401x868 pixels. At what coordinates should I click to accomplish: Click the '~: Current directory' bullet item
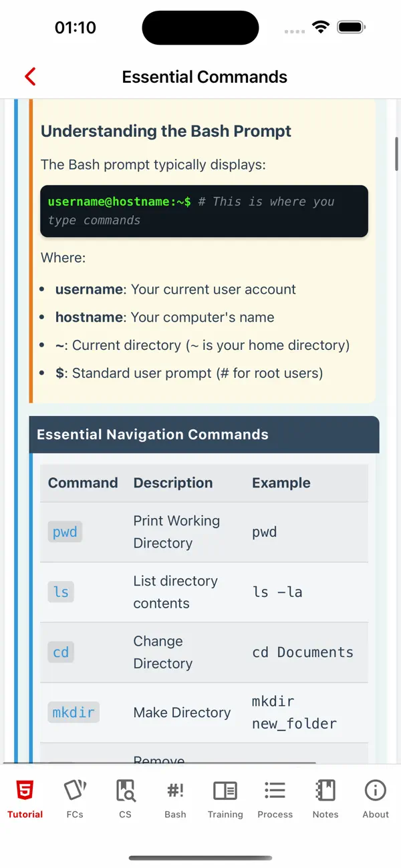(203, 345)
